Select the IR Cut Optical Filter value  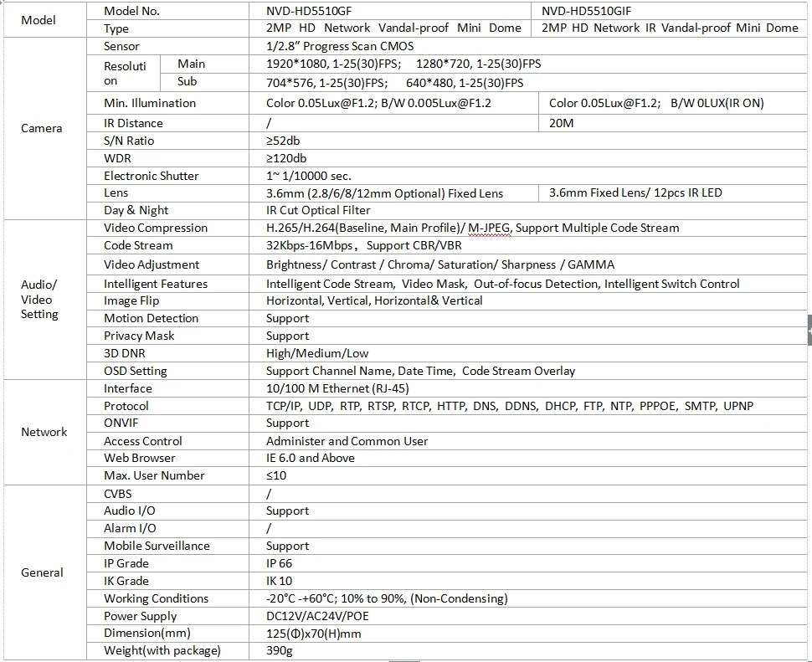[318, 210]
